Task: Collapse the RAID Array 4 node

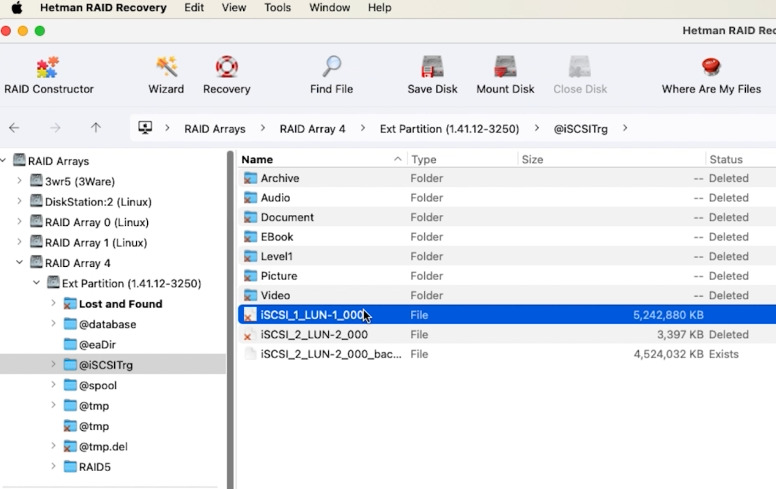Action: 19,262
